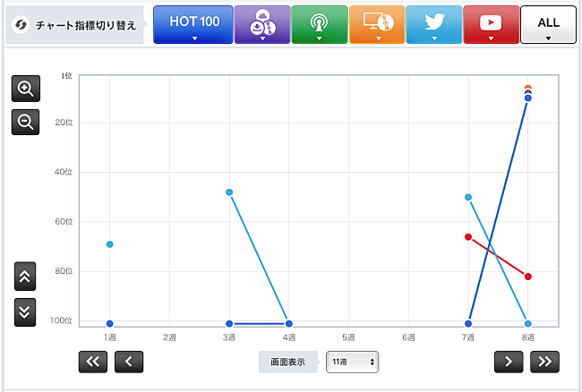Zoom out of the chart
The width and height of the screenshot is (582, 392).
tap(25, 122)
